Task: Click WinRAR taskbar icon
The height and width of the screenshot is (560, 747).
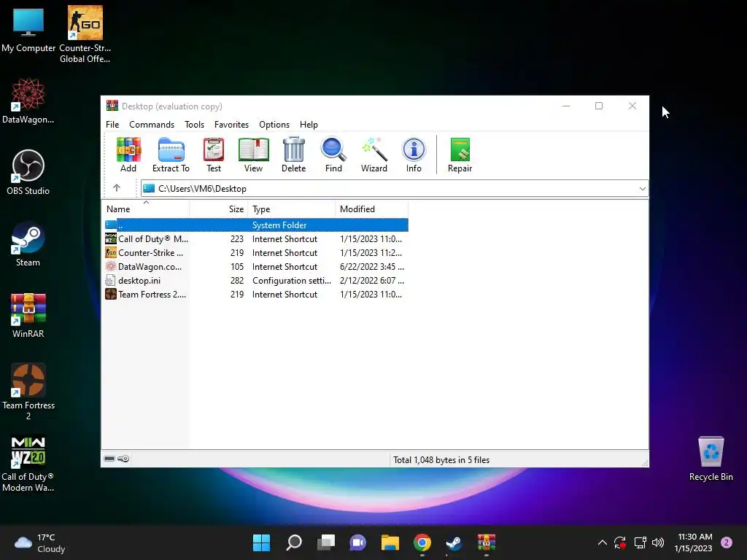Action: tap(487, 542)
